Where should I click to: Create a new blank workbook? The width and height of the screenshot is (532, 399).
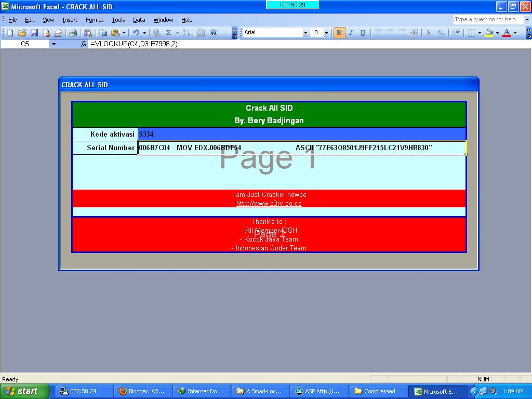click(10, 33)
